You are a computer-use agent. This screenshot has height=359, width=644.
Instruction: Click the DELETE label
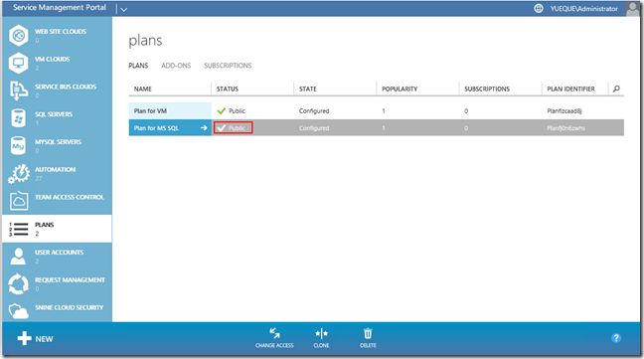(368, 345)
